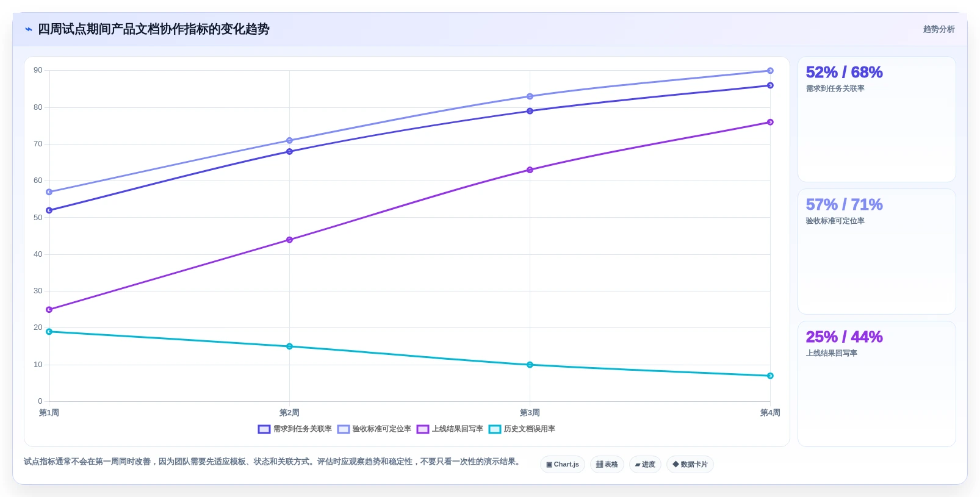980x497 pixels.
Task: Click the 第2周 point on the 上线结果回写率 line
Action: (x=289, y=240)
